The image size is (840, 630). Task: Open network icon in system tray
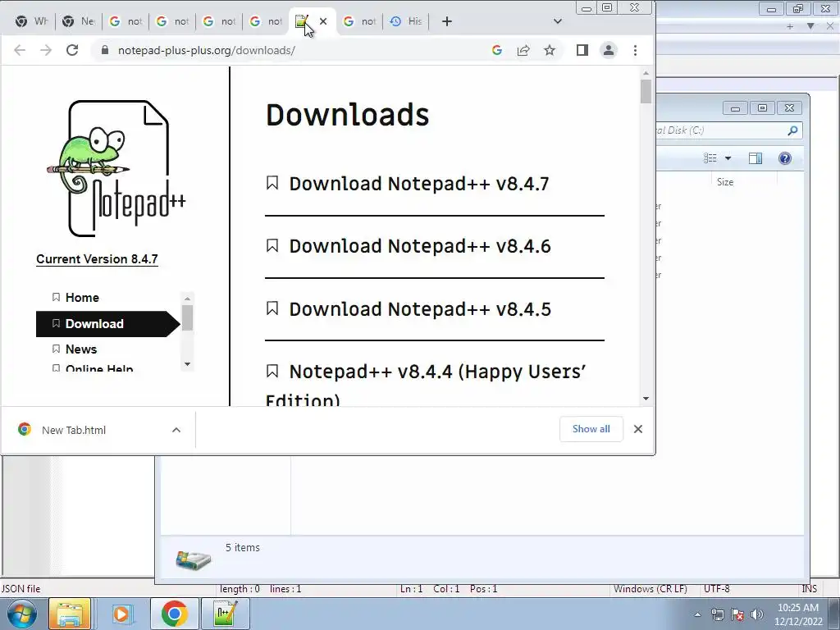[717, 614]
